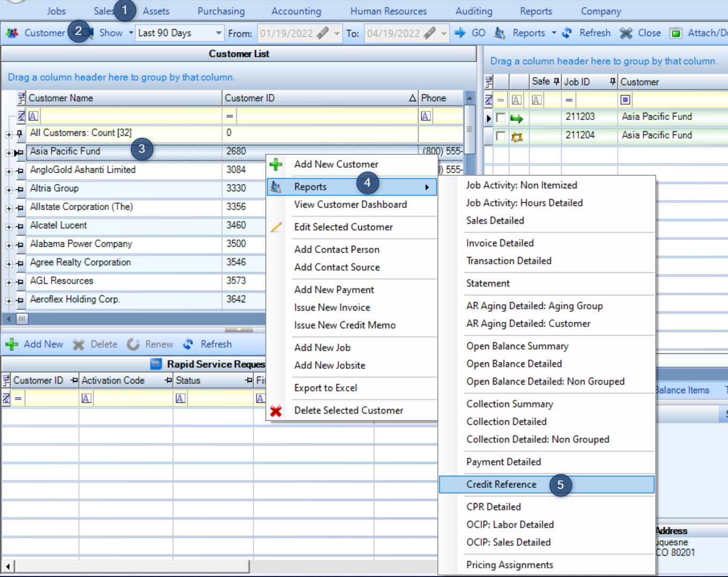Click Add New button in lower panel
Viewport: 728px width, 577px height.
(35, 344)
